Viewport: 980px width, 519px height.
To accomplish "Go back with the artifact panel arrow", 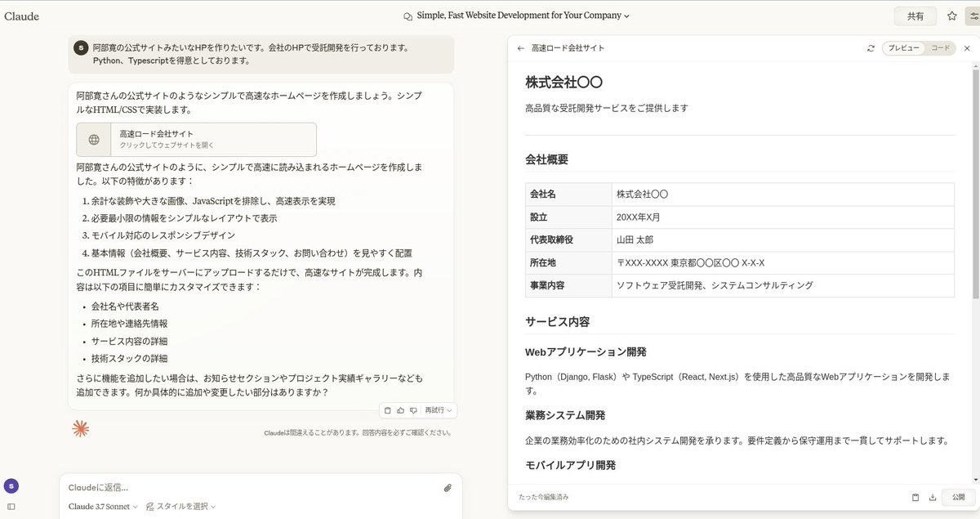I will [x=521, y=48].
